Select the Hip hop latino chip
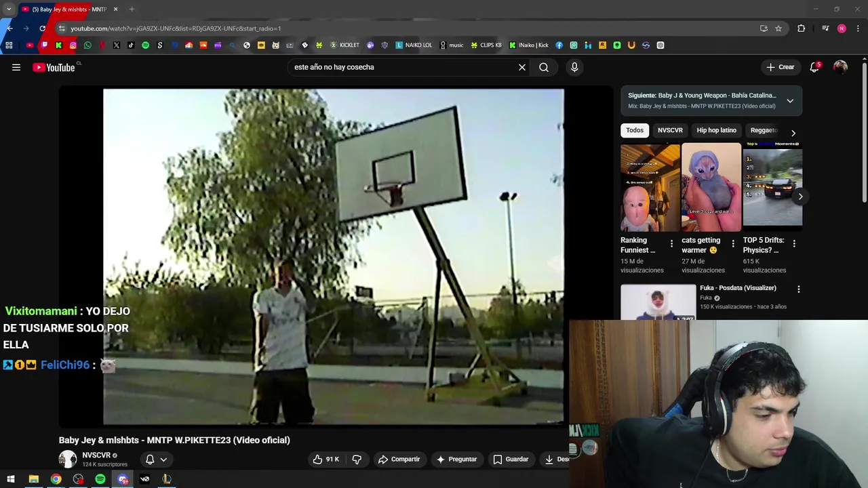The height and width of the screenshot is (488, 868). [x=716, y=130]
